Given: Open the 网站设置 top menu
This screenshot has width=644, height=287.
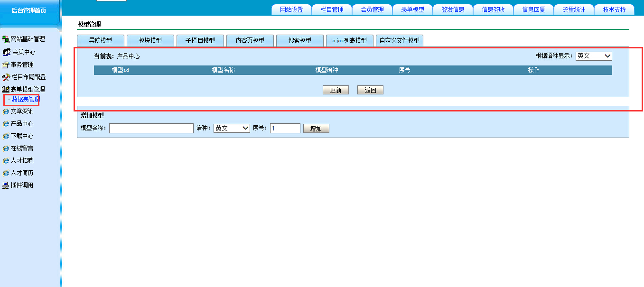Looking at the screenshot, I should click(x=291, y=9).
